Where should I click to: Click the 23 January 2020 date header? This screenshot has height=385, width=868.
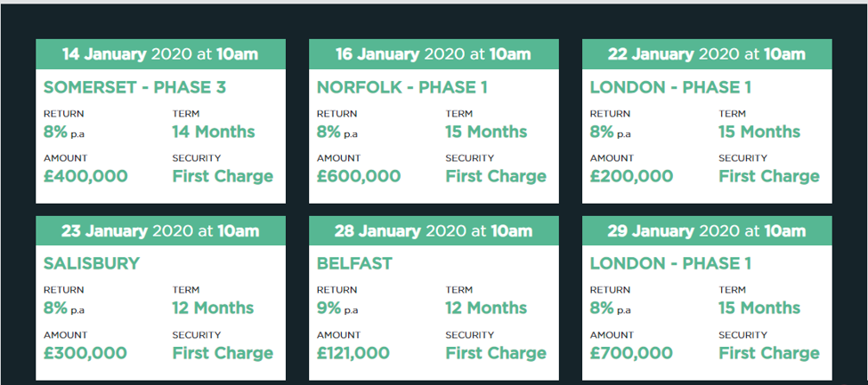[160, 230]
